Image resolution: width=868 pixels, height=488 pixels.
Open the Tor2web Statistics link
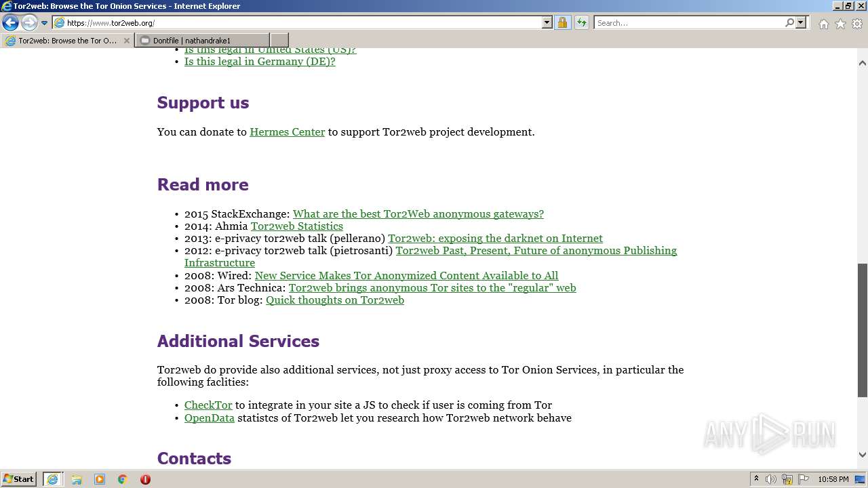coord(297,226)
